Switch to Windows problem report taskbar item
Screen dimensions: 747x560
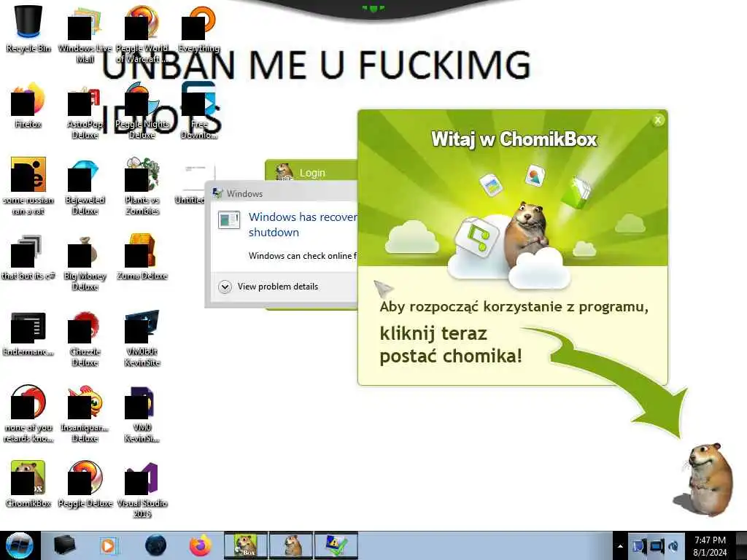pos(336,545)
